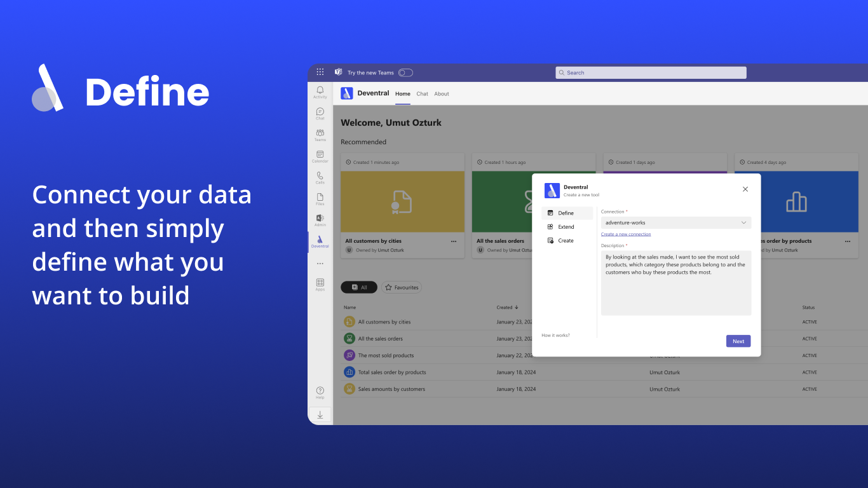868x488 pixels.
Task: Open the Teams app launcher grid
Action: pos(320,72)
